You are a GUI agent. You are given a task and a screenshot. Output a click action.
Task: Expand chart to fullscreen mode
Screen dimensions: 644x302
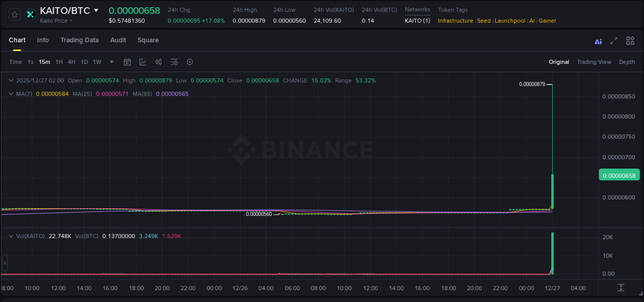click(614, 41)
